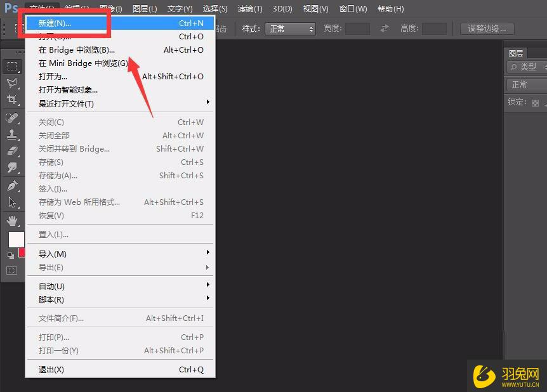Open the blend mode dropdown showing 正常
547x392 pixels.
coord(525,84)
